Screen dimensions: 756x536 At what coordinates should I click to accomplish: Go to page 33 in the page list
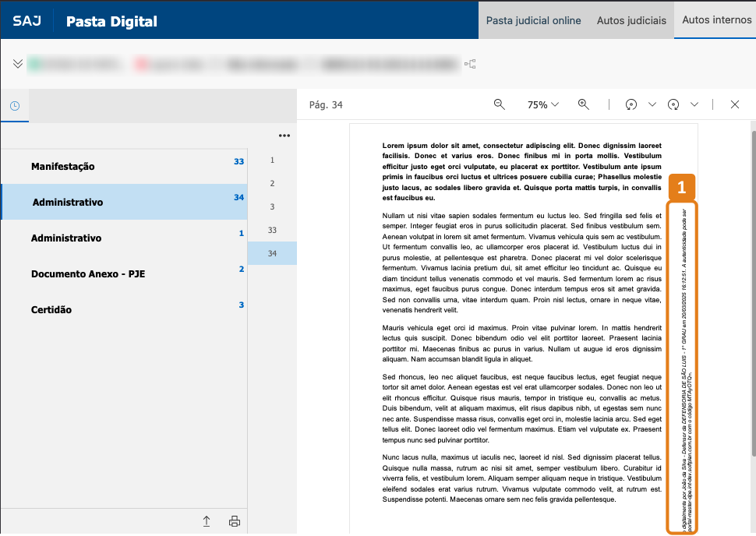pyautogui.click(x=273, y=230)
